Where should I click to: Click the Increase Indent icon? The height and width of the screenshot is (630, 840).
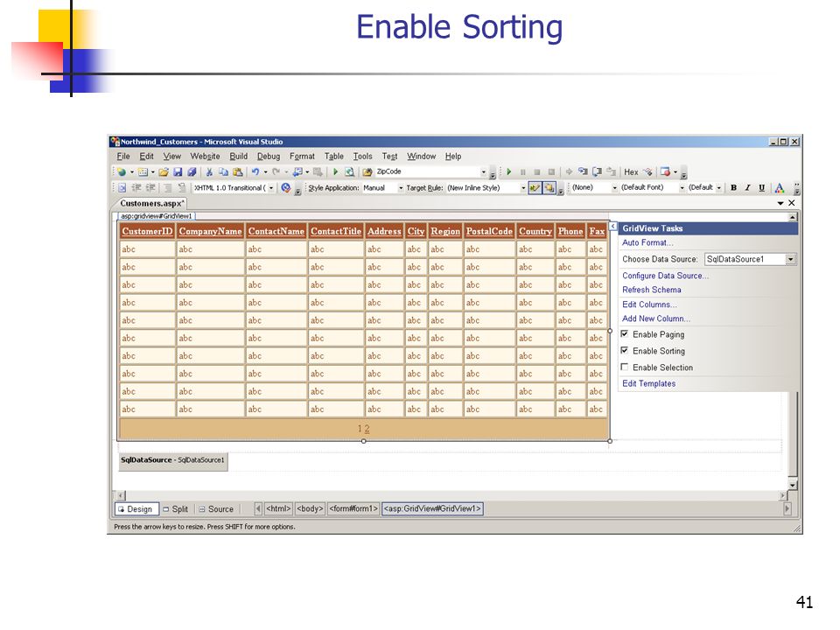[150, 187]
